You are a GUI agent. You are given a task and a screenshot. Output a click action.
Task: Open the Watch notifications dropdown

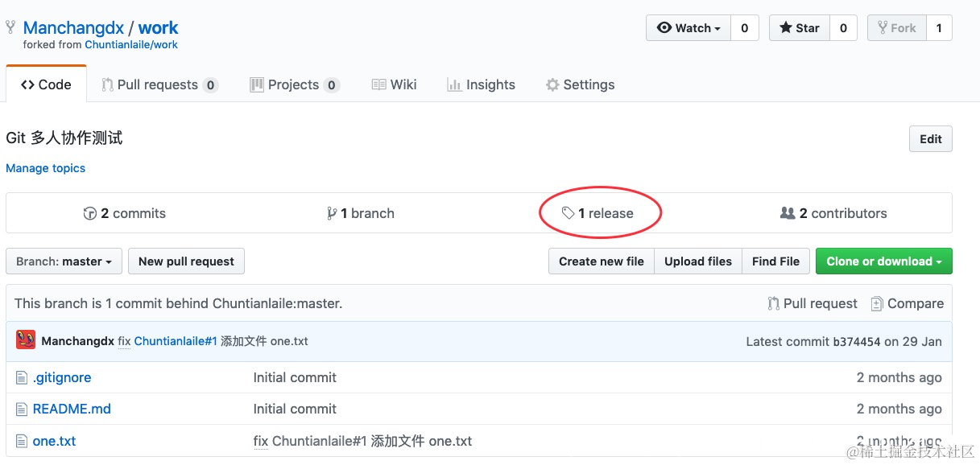tap(688, 28)
